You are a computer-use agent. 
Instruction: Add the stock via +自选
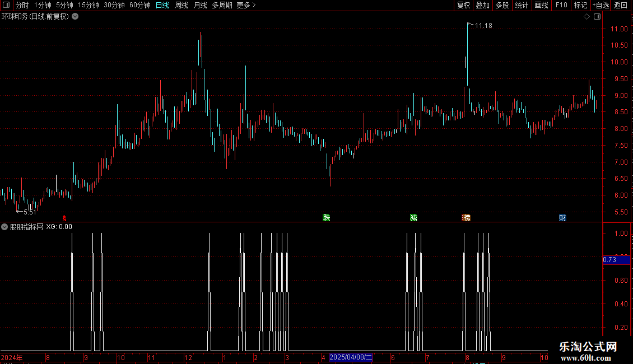(601, 5)
